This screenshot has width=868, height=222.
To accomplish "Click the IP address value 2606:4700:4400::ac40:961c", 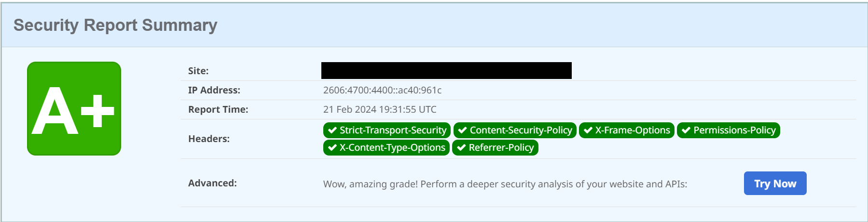I will (x=382, y=90).
